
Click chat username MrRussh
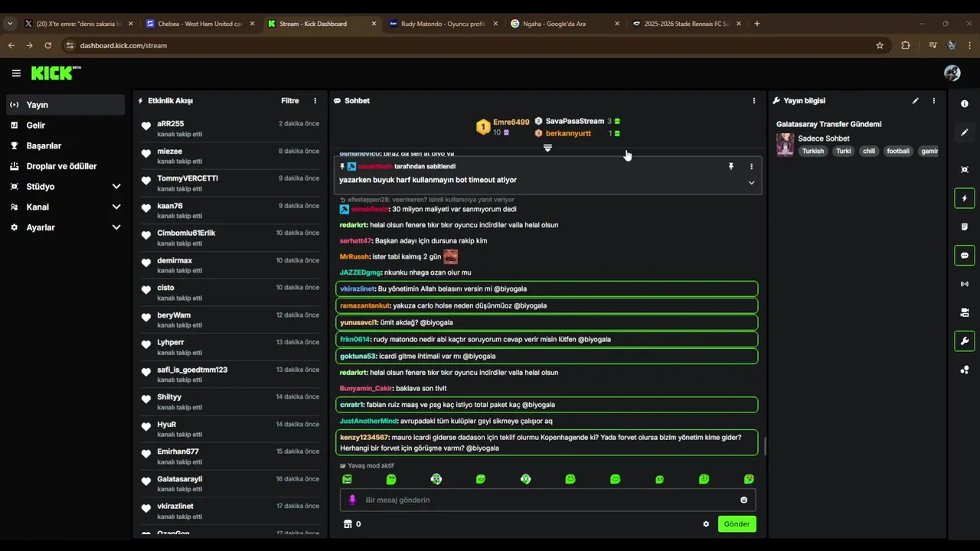354,257
